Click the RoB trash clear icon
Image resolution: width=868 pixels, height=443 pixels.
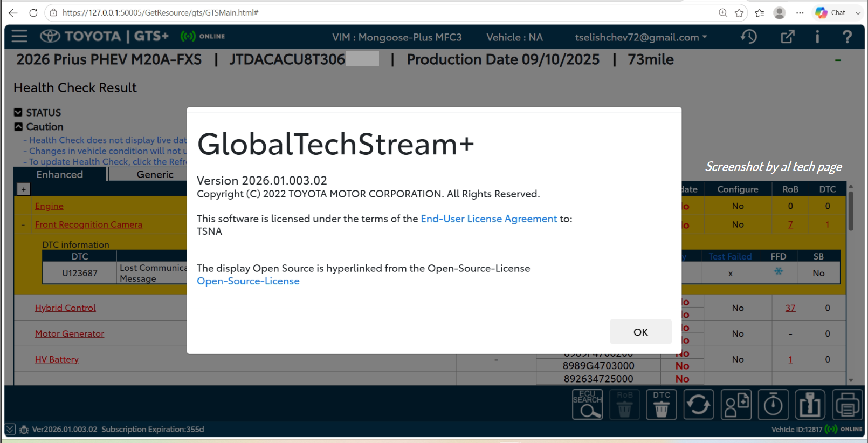[x=625, y=405]
